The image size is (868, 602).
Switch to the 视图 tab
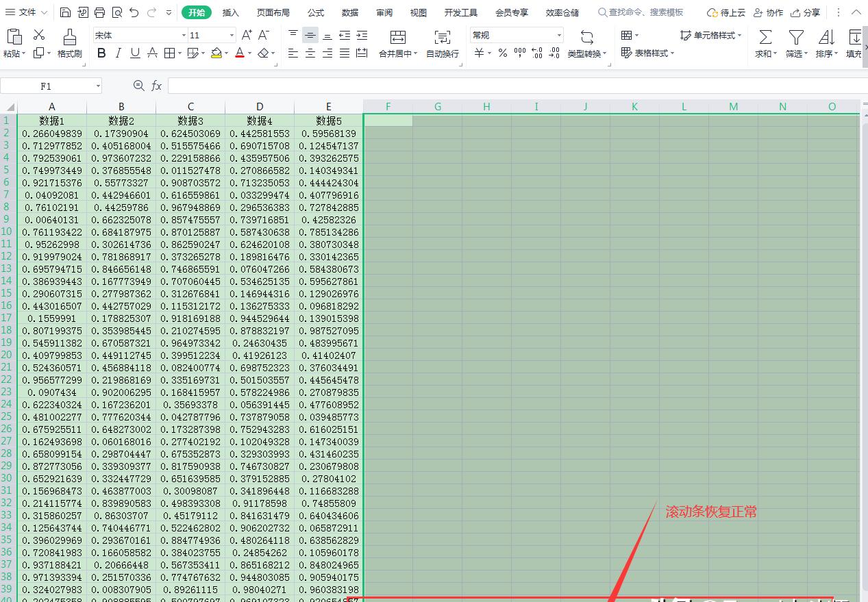click(418, 12)
